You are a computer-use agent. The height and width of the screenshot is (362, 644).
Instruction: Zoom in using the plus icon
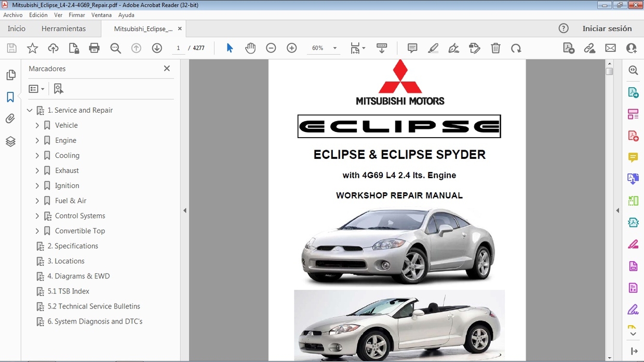(x=291, y=48)
